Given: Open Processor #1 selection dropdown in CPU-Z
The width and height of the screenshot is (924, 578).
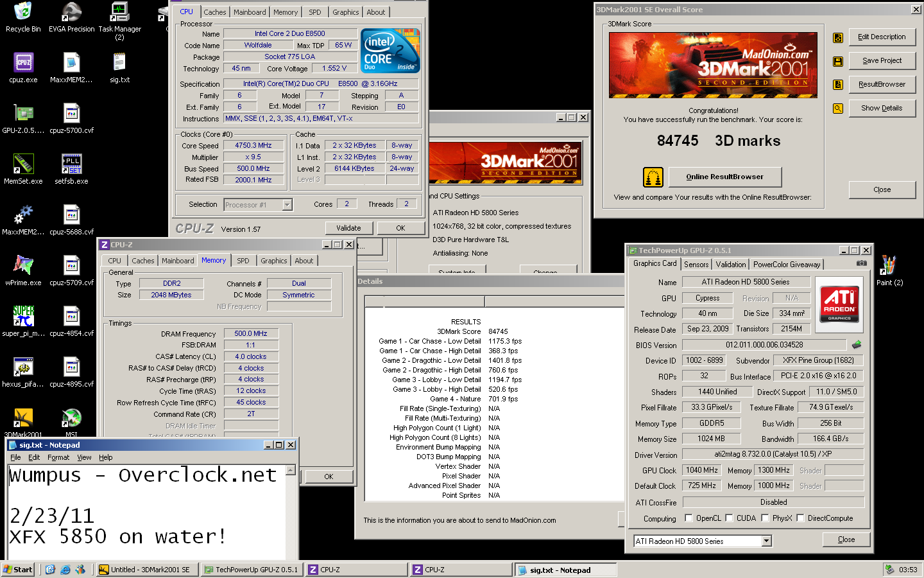Looking at the screenshot, I should click(287, 205).
